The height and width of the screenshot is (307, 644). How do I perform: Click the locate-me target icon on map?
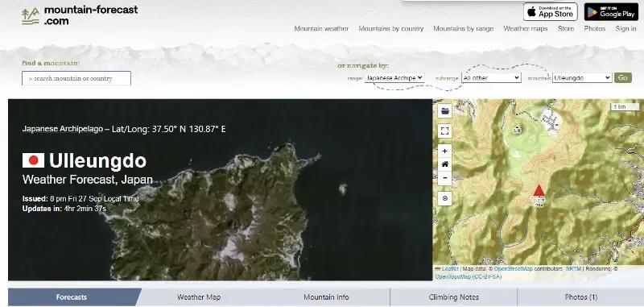445,198
